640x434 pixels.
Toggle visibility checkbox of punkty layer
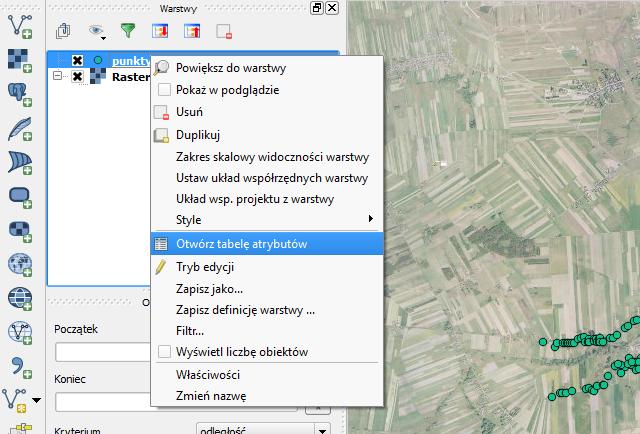(x=77, y=60)
